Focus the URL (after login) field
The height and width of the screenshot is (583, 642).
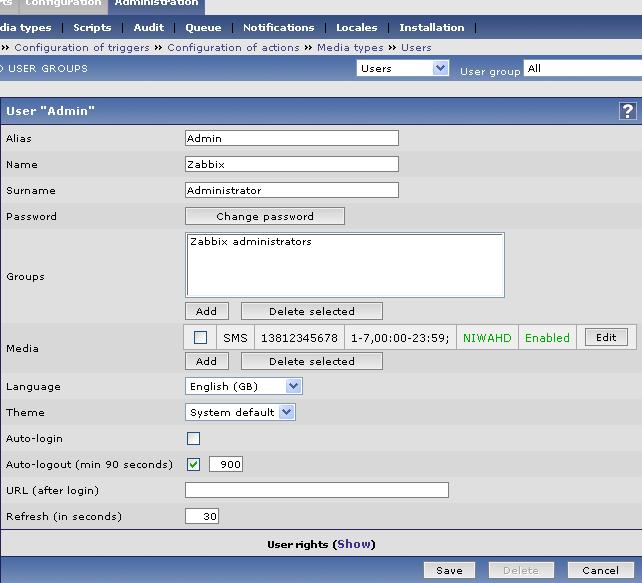(316, 490)
